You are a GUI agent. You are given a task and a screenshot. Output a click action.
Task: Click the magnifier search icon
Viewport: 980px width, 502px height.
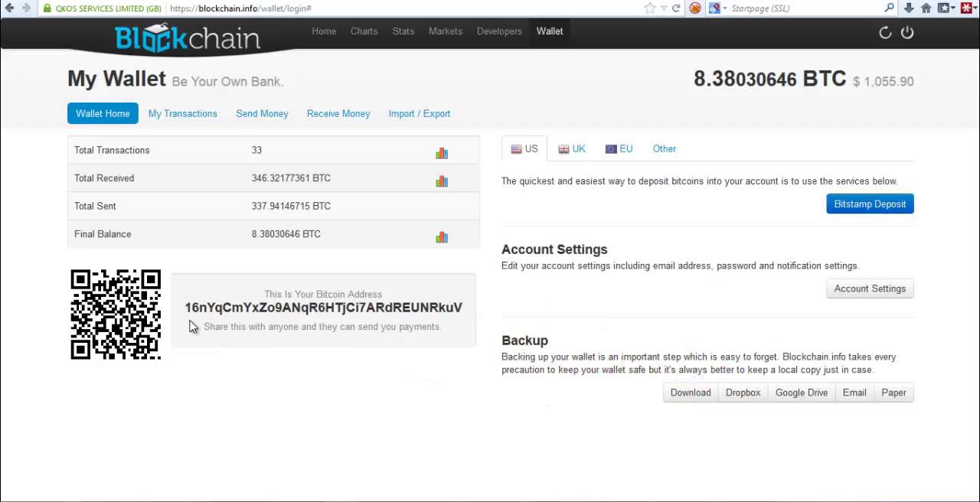[890, 8]
